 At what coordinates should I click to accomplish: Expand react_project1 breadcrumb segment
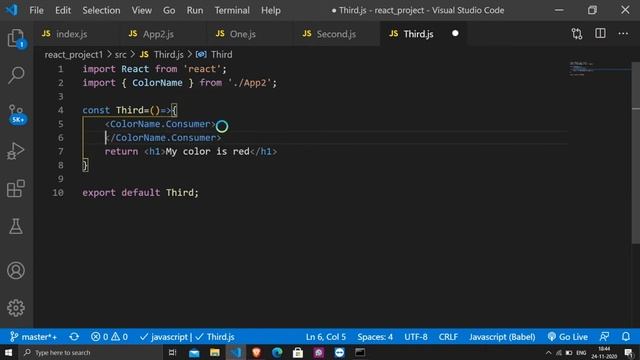(x=73, y=54)
